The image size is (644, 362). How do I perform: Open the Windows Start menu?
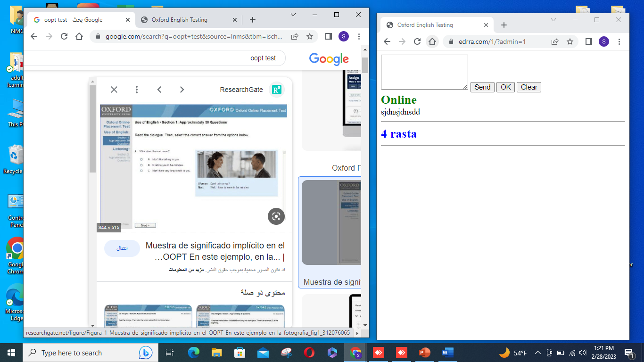tap(11, 353)
